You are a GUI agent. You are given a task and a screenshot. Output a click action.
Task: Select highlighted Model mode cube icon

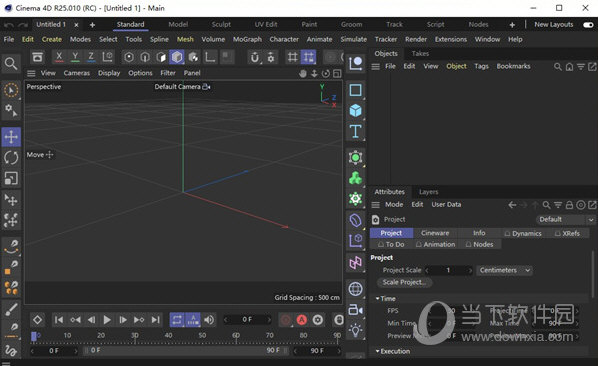click(177, 57)
